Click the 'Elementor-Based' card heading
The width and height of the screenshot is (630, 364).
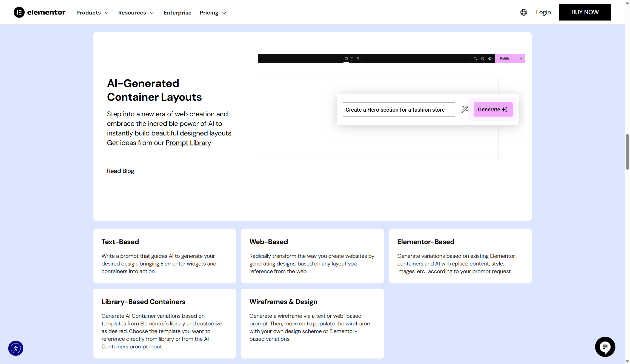pyautogui.click(x=426, y=242)
